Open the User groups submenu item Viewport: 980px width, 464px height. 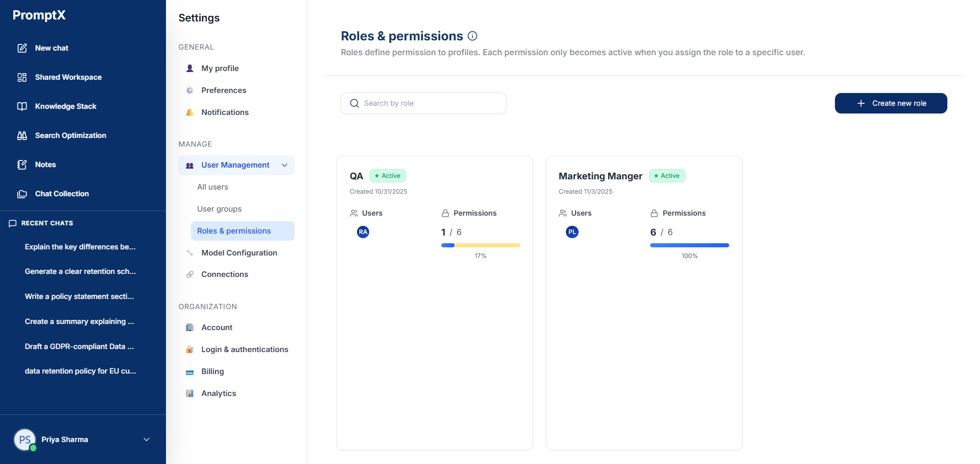click(x=220, y=209)
